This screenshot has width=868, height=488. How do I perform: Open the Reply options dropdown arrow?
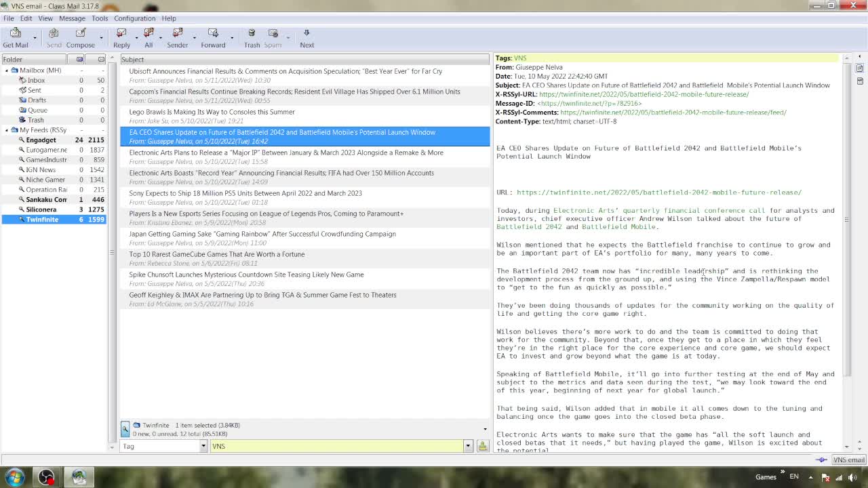(136, 38)
